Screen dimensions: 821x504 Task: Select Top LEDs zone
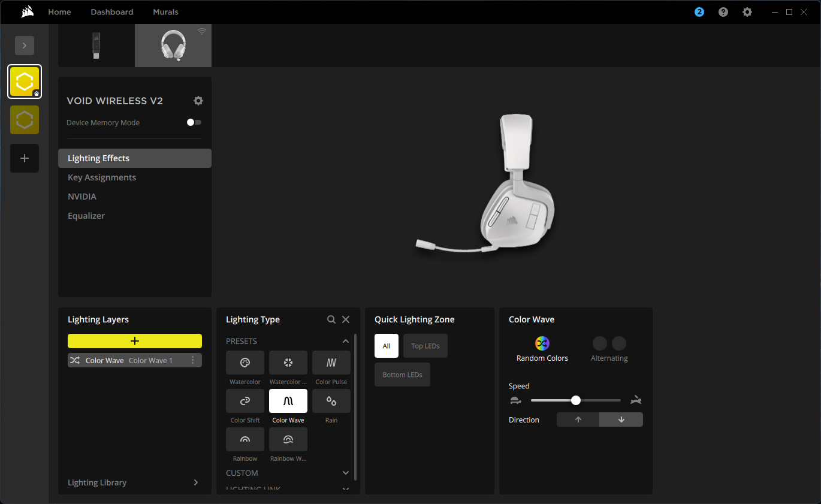click(x=425, y=346)
